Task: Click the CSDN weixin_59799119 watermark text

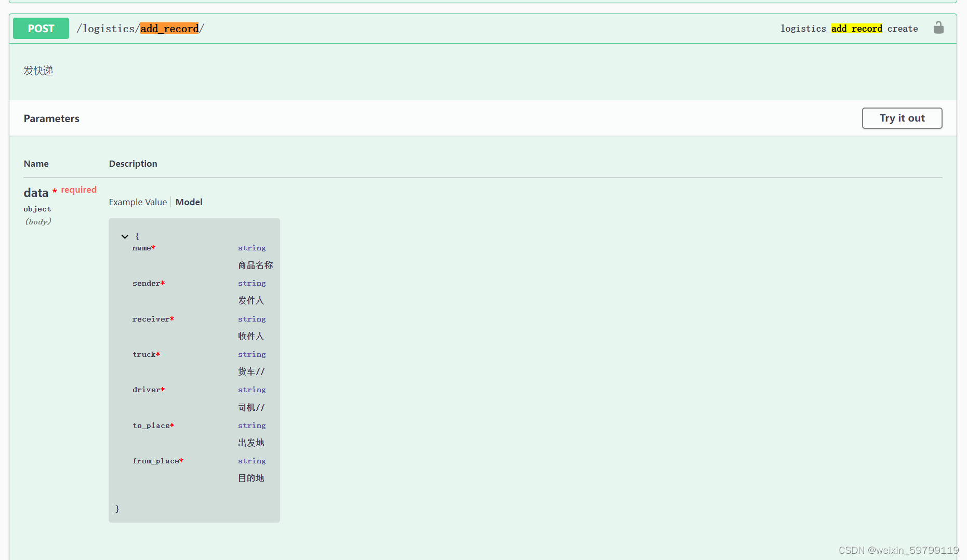Action: click(x=898, y=550)
